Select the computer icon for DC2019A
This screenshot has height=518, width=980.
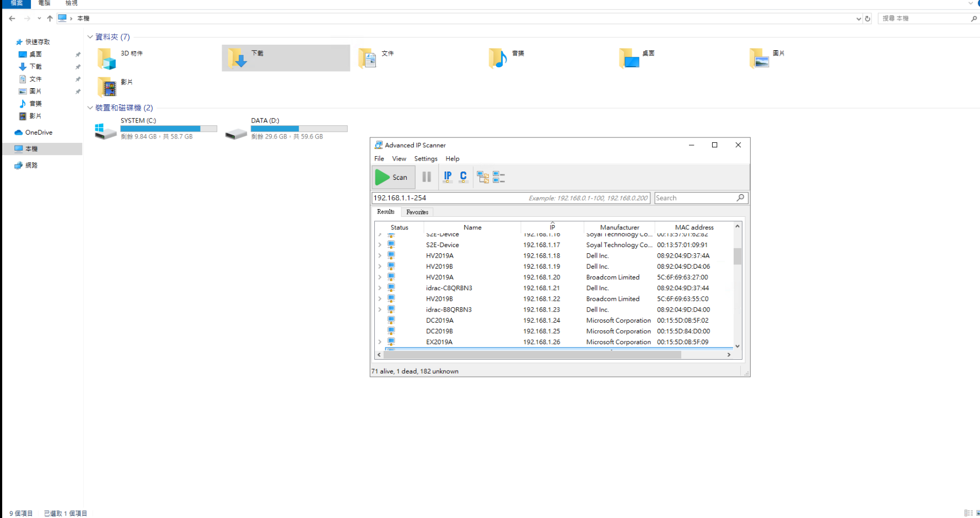pyautogui.click(x=391, y=321)
